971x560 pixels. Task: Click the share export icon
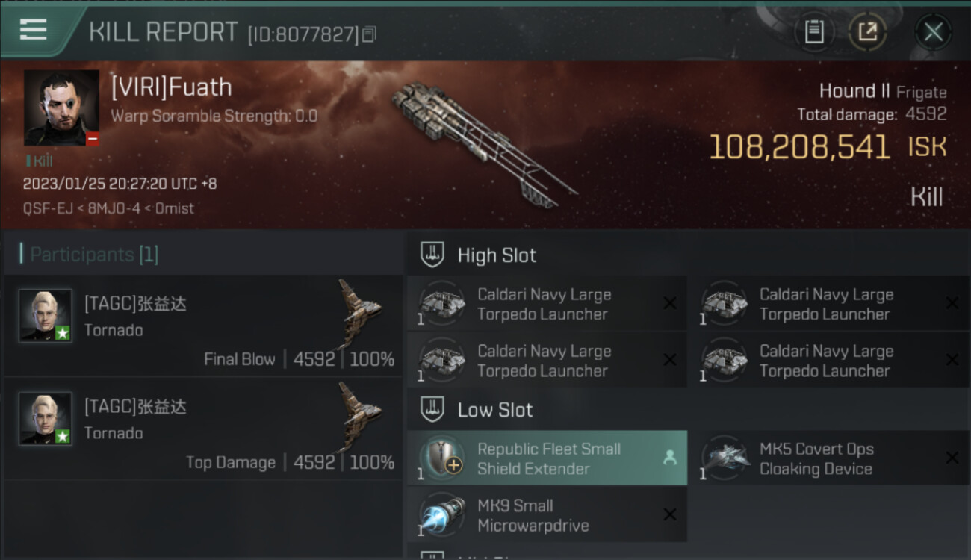(867, 32)
